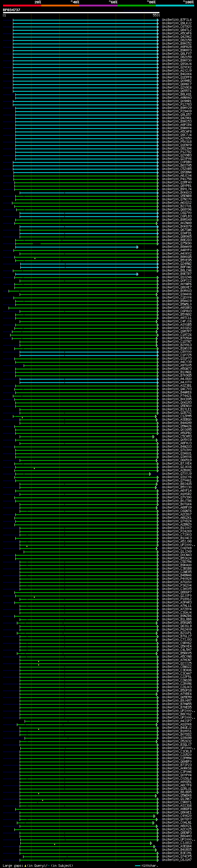
Task: Select the UniRef100_A4RYF0 label
Action: 177,250
